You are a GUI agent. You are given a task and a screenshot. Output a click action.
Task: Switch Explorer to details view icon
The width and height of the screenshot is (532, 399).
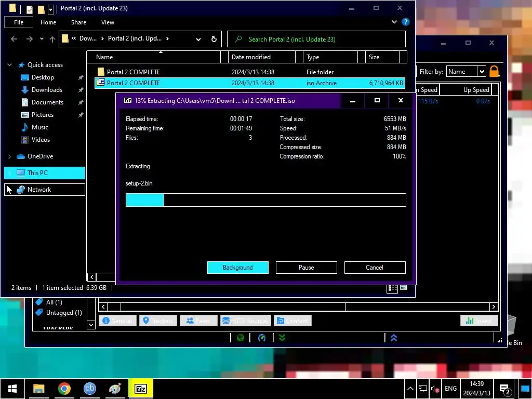[x=392, y=288]
